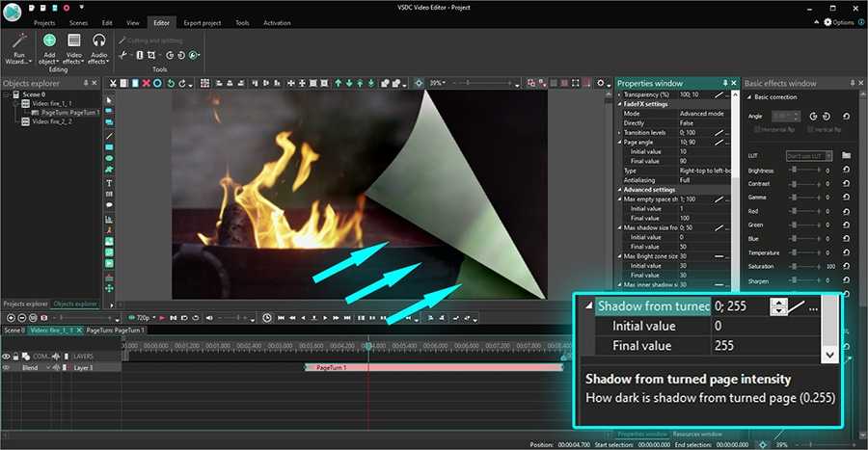
Task: Select the Text tool in the left toolbar
Action: (x=109, y=183)
